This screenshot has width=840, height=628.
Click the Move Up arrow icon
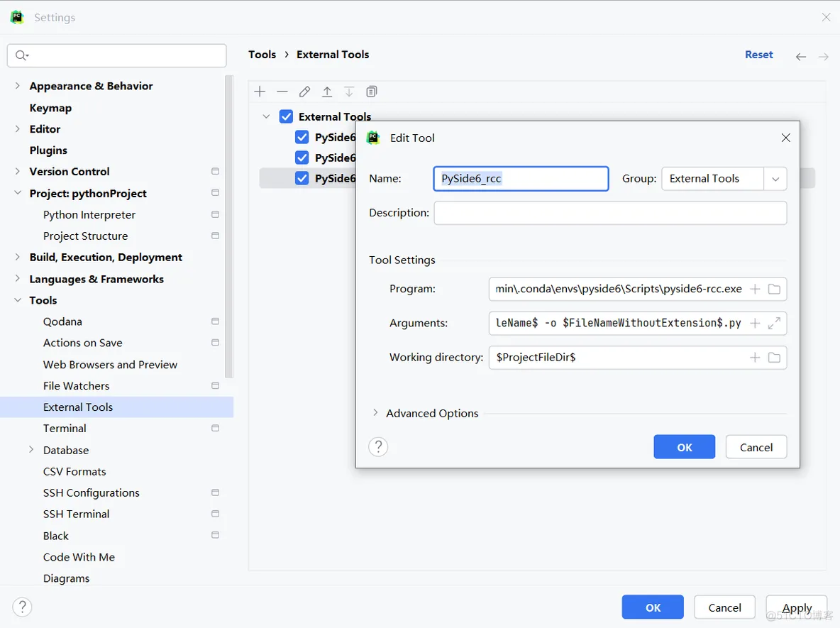point(327,92)
